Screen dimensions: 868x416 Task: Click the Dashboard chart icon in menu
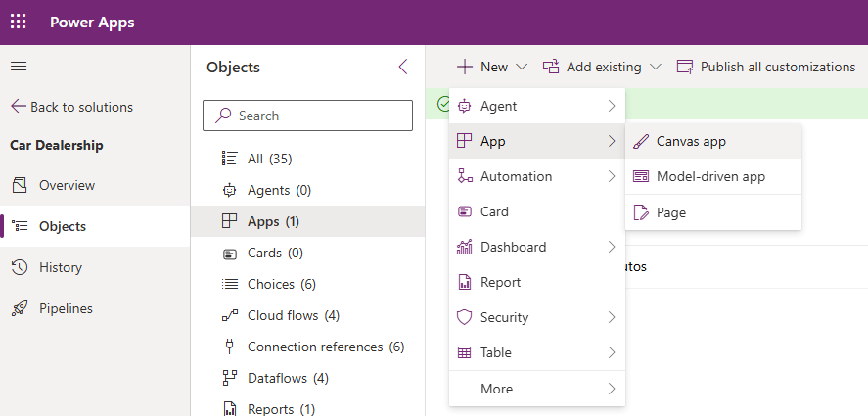coord(464,247)
